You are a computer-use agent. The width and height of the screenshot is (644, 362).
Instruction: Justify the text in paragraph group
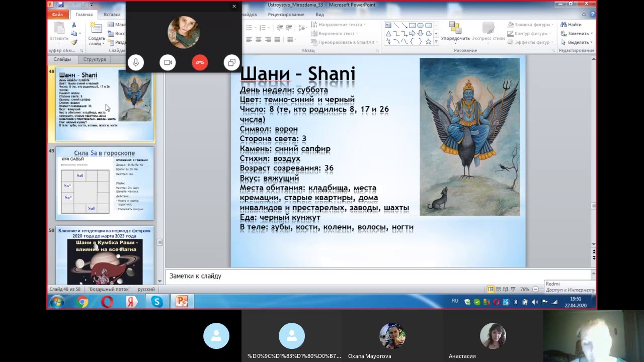pos(277,39)
